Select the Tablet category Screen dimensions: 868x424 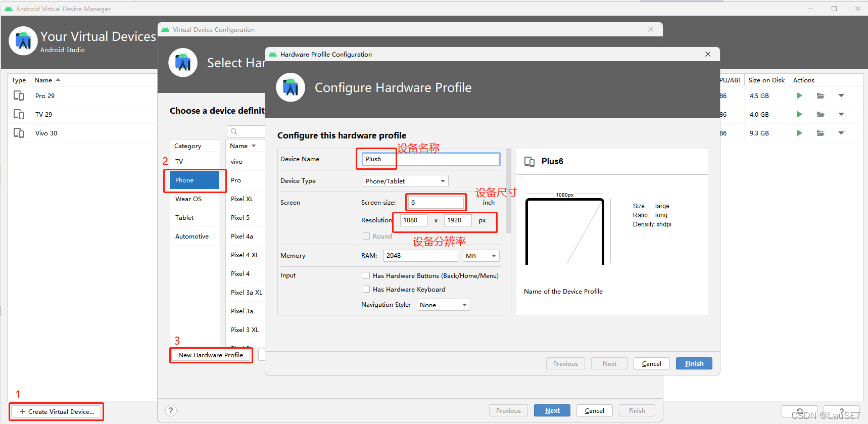[x=195, y=217]
